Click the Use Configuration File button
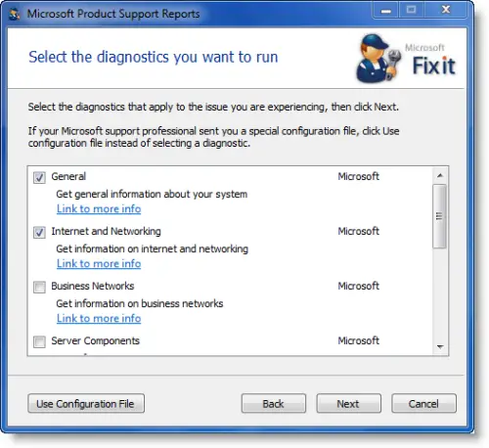Viewport: 489px width, 448px height. tap(86, 404)
